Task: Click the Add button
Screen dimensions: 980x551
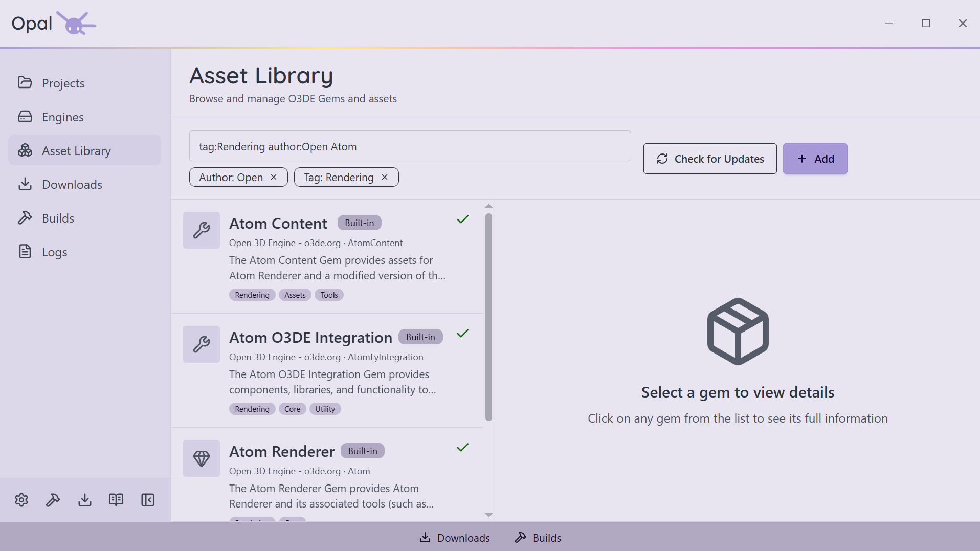Action: (815, 159)
